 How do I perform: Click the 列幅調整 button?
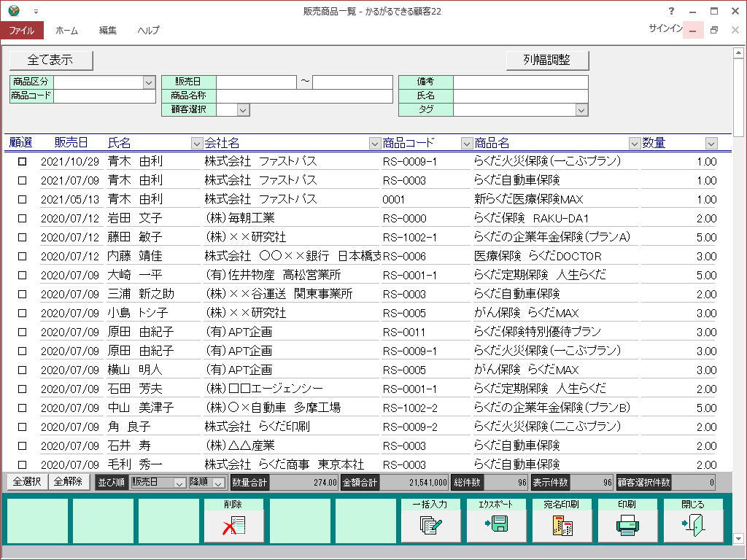point(547,60)
